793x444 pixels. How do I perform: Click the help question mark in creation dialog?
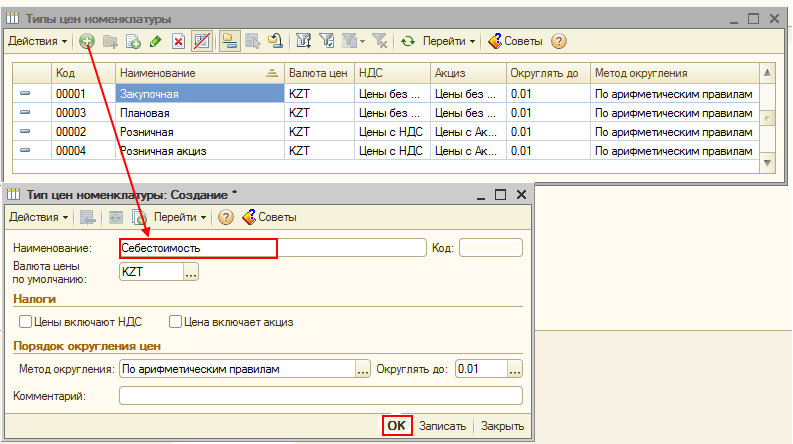pos(226,217)
